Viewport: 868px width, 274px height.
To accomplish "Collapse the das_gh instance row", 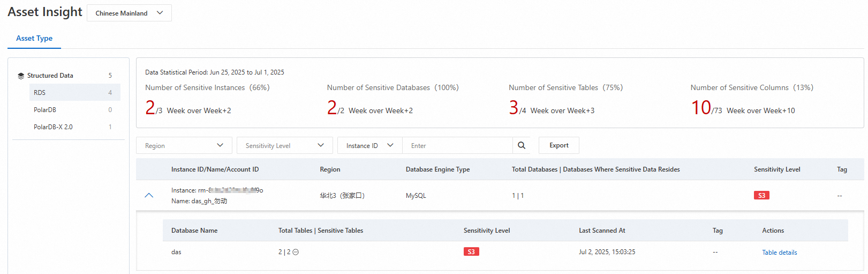I will coord(149,195).
